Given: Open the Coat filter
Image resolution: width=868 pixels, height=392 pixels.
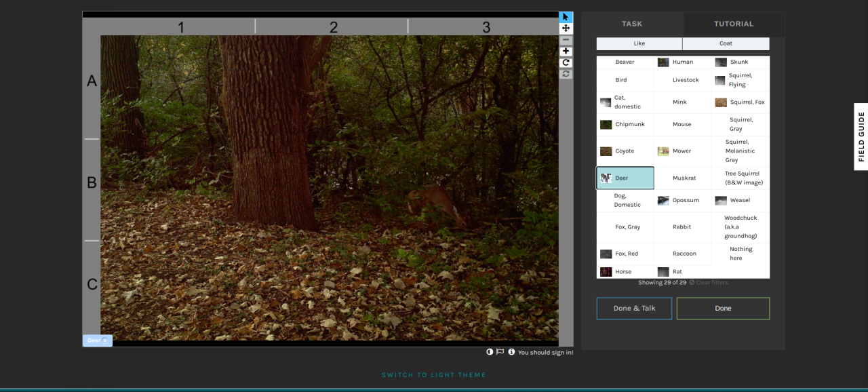Looking at the screenshot, I should [726, 43].
